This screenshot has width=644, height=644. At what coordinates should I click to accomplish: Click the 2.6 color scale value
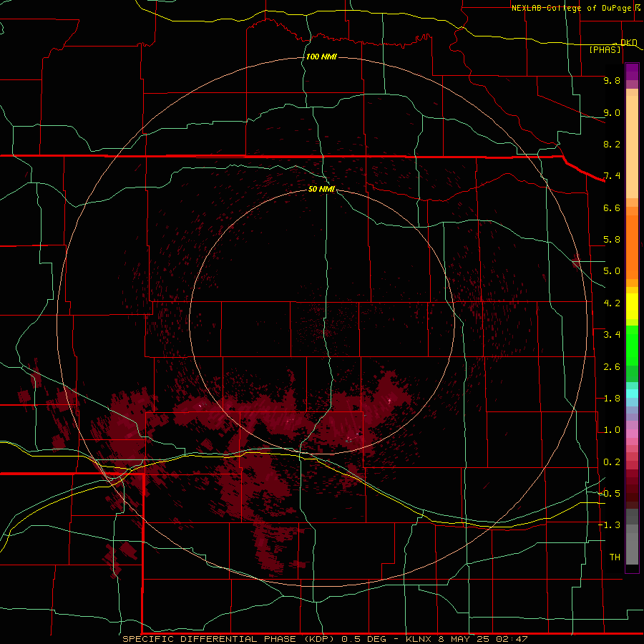[x=612, y=367]
